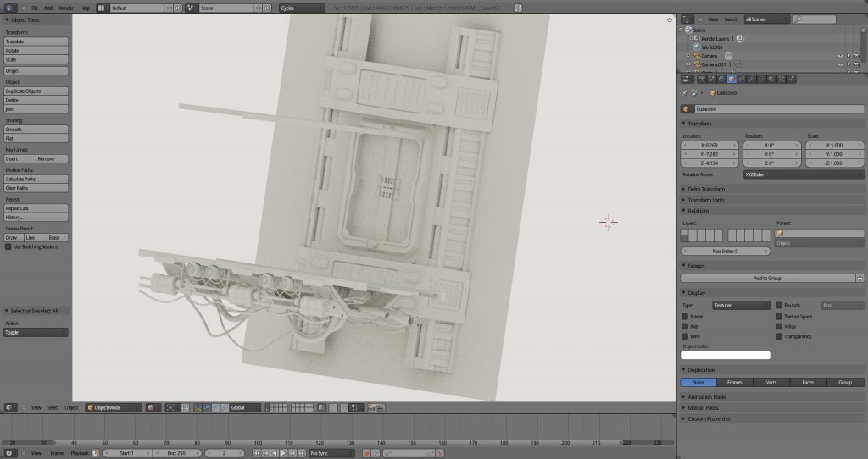
Task: Click the Duplicate Objects button
Action: click(x=36, y=91)
